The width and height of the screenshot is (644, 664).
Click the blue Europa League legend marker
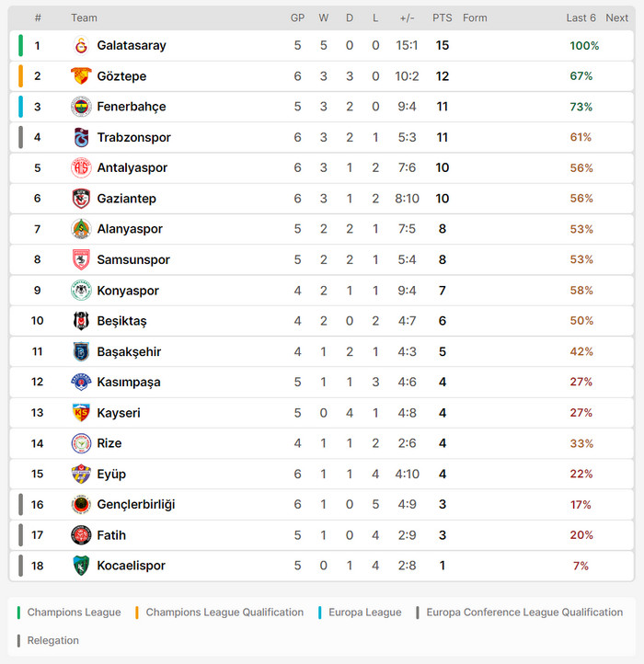pyautogui.click(x=320, y=612)
